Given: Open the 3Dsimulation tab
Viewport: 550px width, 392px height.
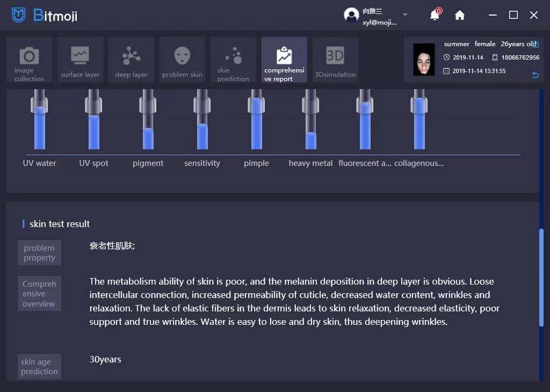Looking at the screenshot, I should (335, 60).
